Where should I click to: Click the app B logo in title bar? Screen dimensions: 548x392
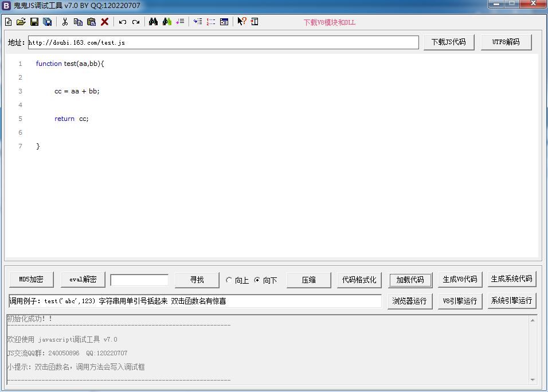click(6, 6)
